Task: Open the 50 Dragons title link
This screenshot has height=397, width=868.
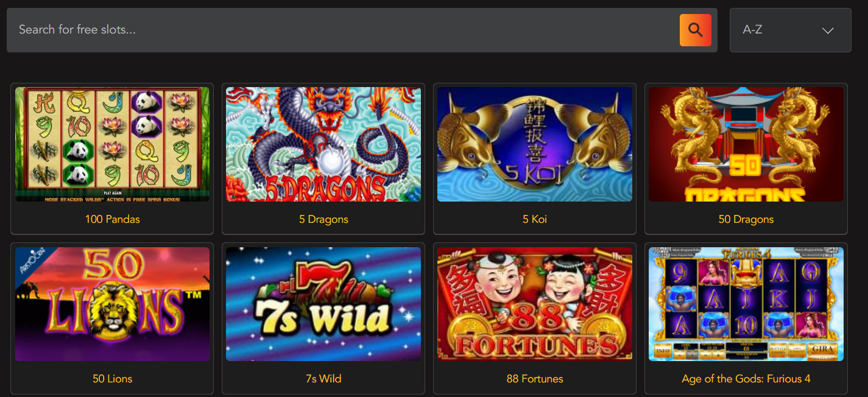Action: pyautogui.click(x=746, y=219)
